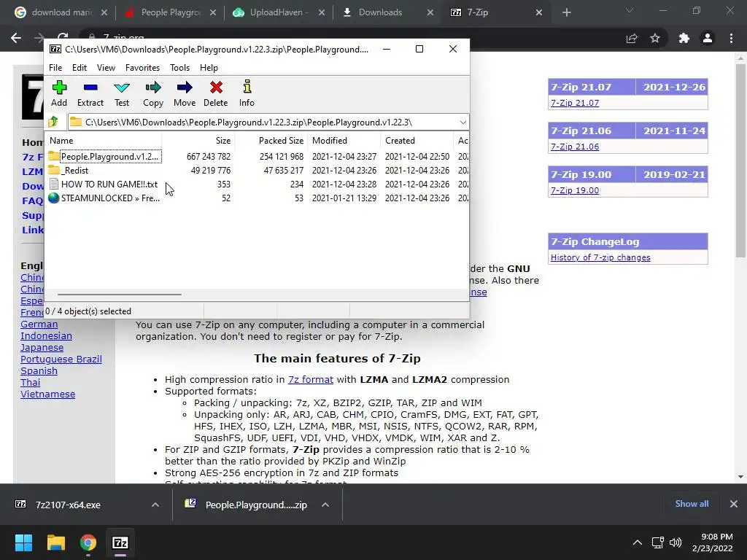
Task: Click the Extract toolbar icon
Action: click(90, 93)
